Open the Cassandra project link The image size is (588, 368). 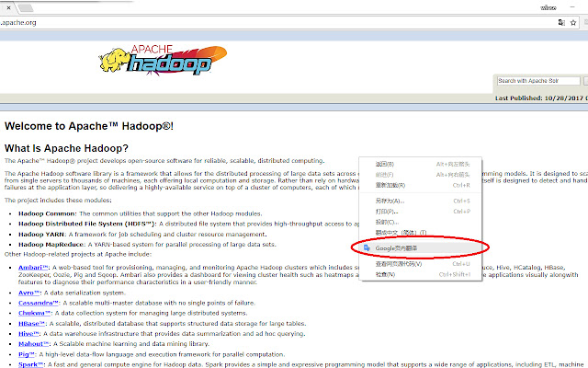click(x=39, y=303)
